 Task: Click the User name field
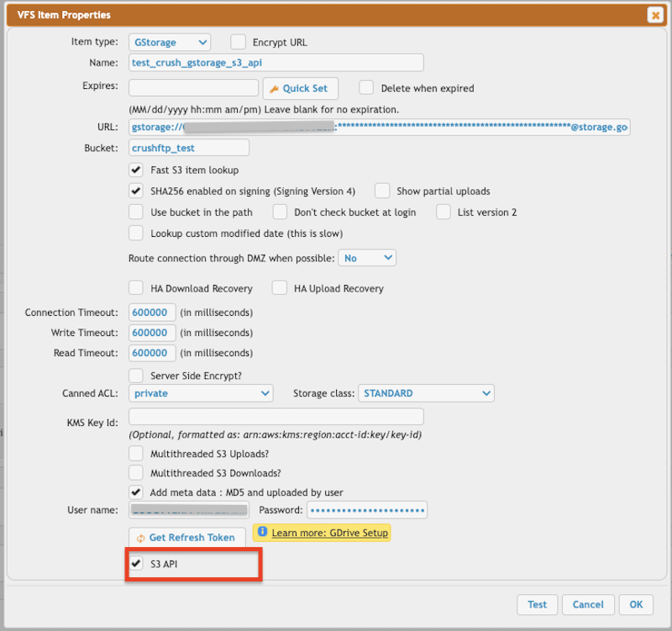189,510
